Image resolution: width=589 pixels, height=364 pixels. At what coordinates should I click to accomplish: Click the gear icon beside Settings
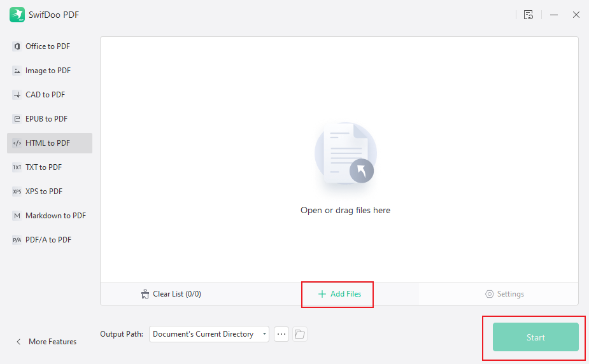tap(489, 294)
